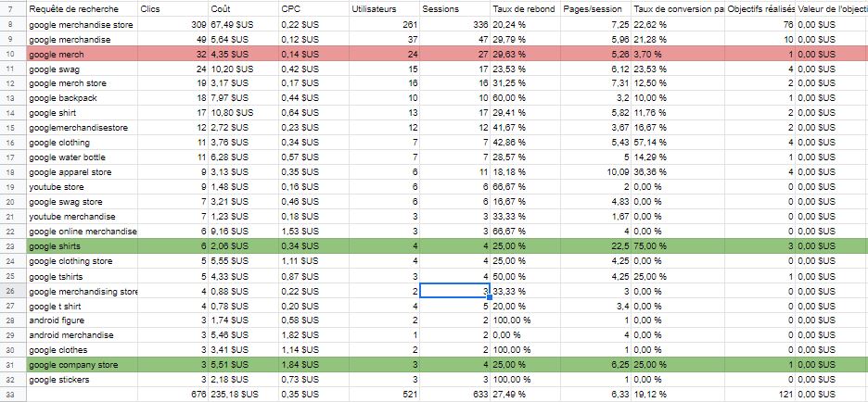Select total sessions cell 633
This screenshot has height=402, width=868.
454,395
